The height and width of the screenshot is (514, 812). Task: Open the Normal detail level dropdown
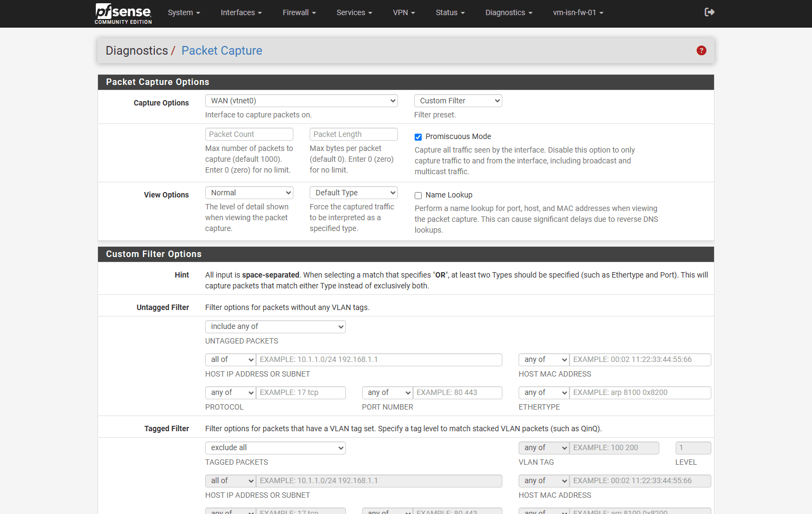[249, 193]
